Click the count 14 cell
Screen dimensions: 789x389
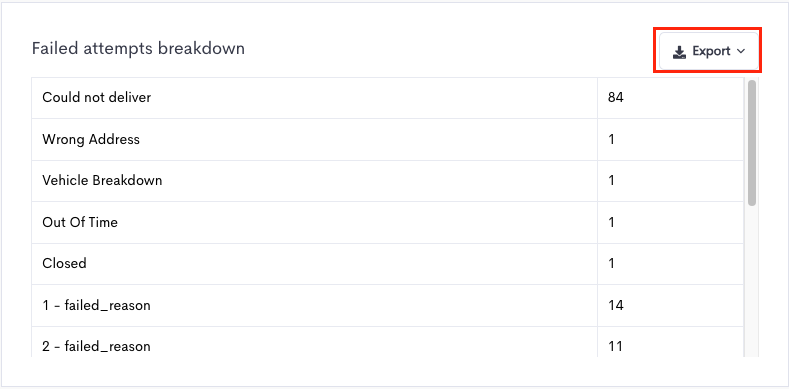click(670, 305)
